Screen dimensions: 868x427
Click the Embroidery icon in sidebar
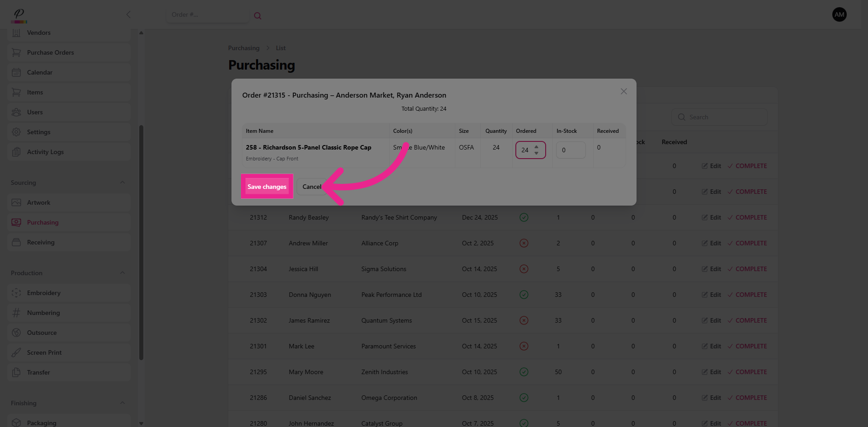click(x=16, y=293)
